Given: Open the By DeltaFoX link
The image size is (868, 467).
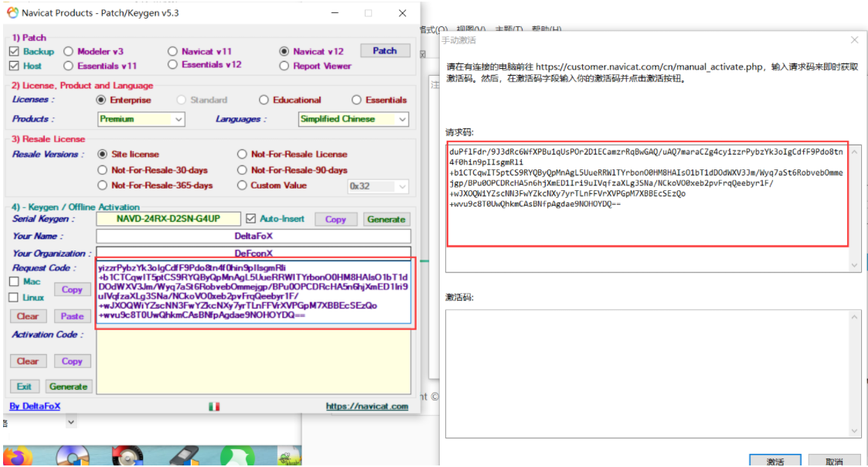Looking at the screenshot, I should click(35, 407).
